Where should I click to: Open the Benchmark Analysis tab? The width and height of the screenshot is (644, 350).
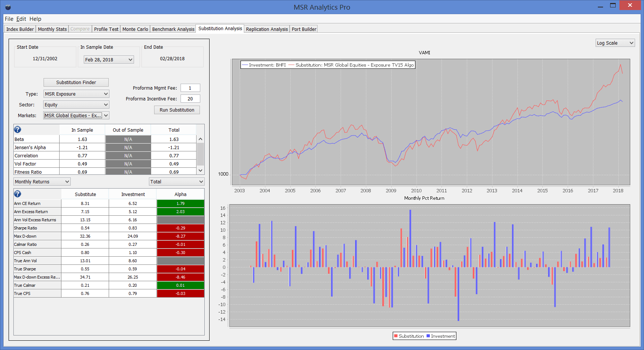pyautogui.click(x=173, y=29)
